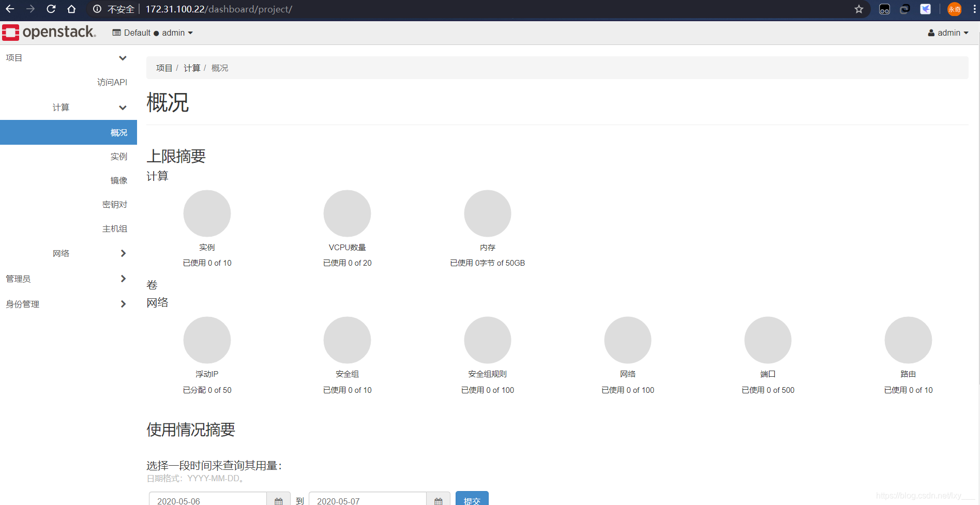980x505 pixels.
Task: Click the text 已分配 0 of 50
Action: [207, 390]
